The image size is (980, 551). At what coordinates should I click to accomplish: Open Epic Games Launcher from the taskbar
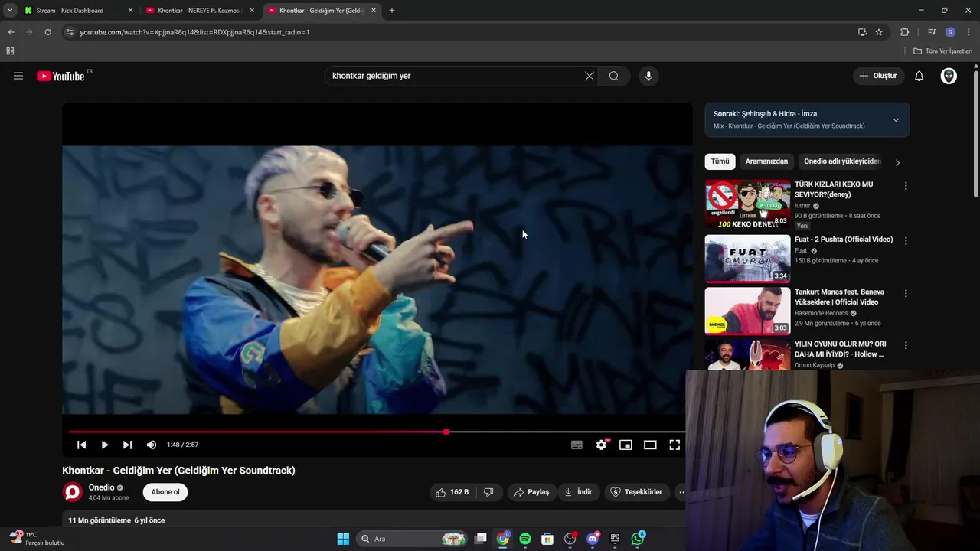615,539
